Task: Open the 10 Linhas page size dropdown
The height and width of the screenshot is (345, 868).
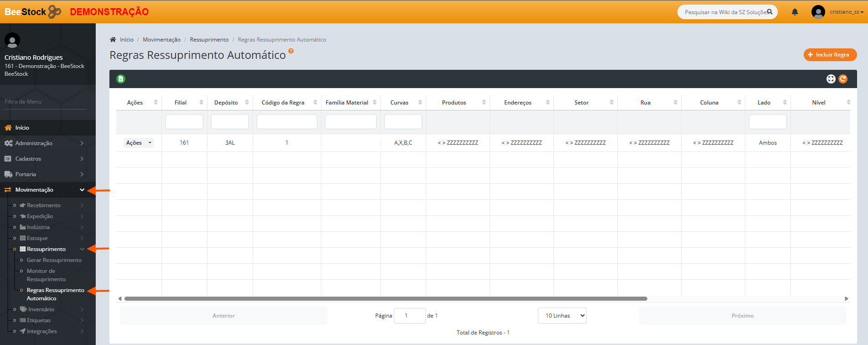Action: coord(562,316)
